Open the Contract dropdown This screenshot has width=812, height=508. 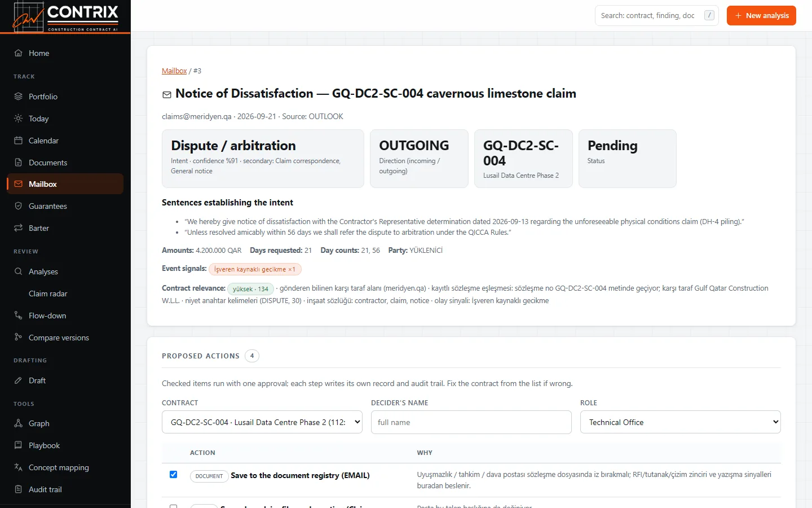pyautogui.click(x=262, y=422)
